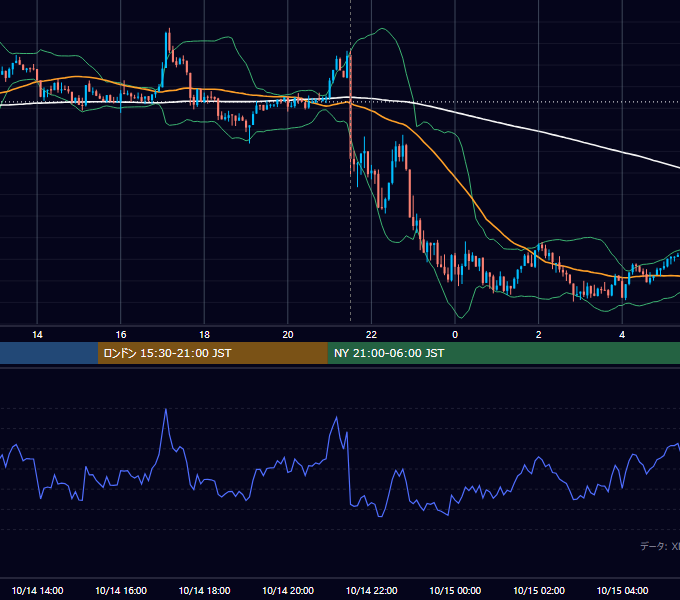Image resolution: width=680 pixels, height=600 pixels.
Task: Click the 10/15 00:00 date label
Action: point(455,590)
